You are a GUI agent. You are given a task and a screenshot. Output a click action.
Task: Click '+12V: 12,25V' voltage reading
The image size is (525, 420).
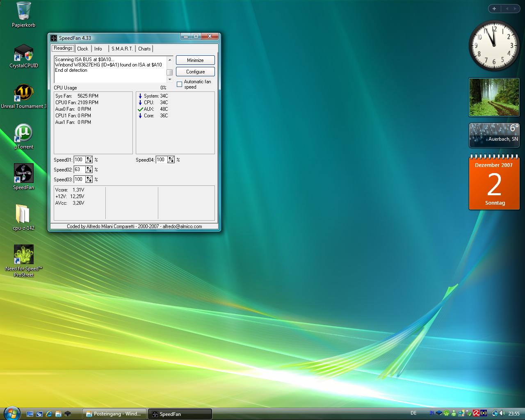[x=70, y=196]
